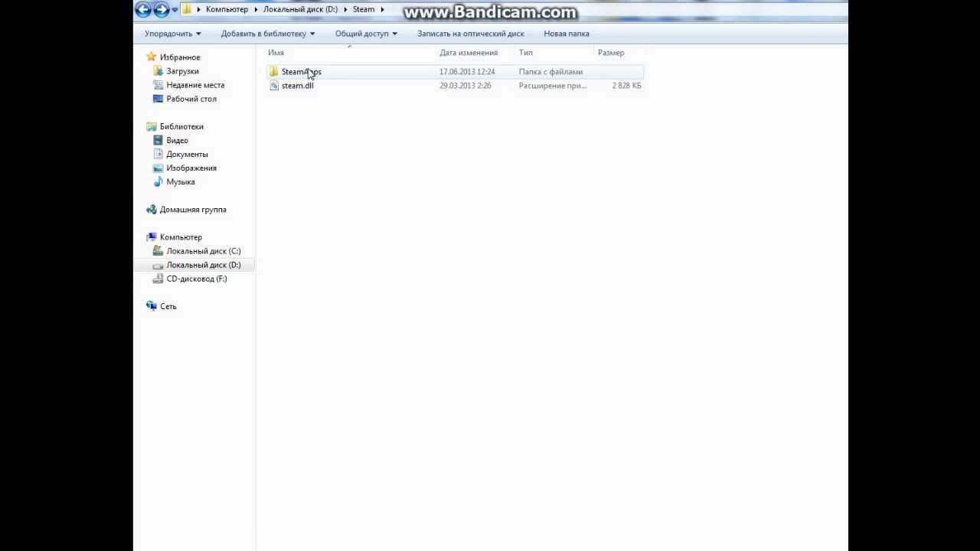This screenshot has width=980, height=551.
Task: Click the Недавние места icon
Action: point(158,85)
